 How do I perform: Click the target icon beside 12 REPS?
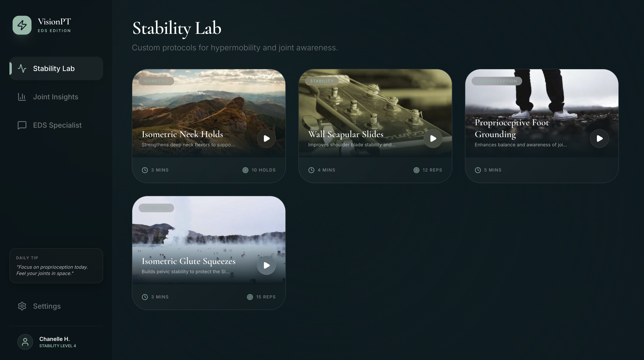click(416, 170)
